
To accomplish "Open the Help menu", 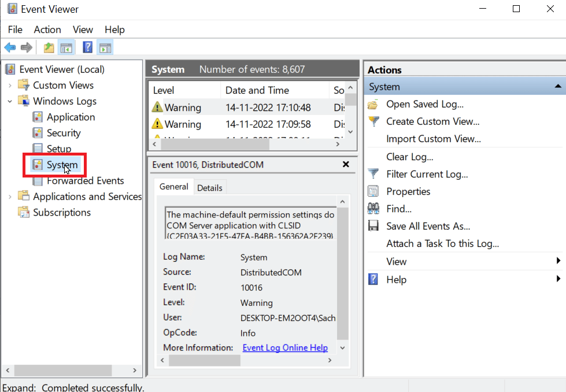I will click(x=114, y=29).
